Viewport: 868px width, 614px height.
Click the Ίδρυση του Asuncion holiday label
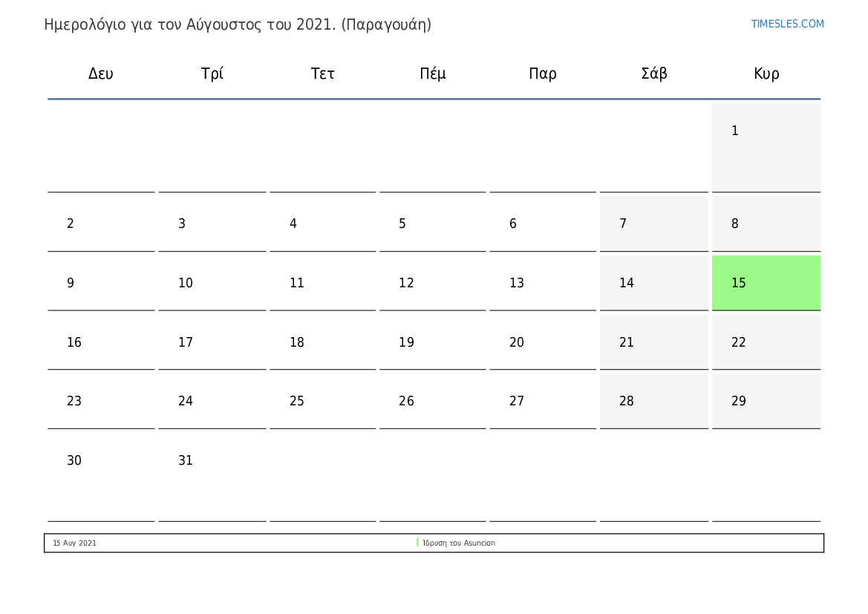pyautogui.click(x=459, y=543)
